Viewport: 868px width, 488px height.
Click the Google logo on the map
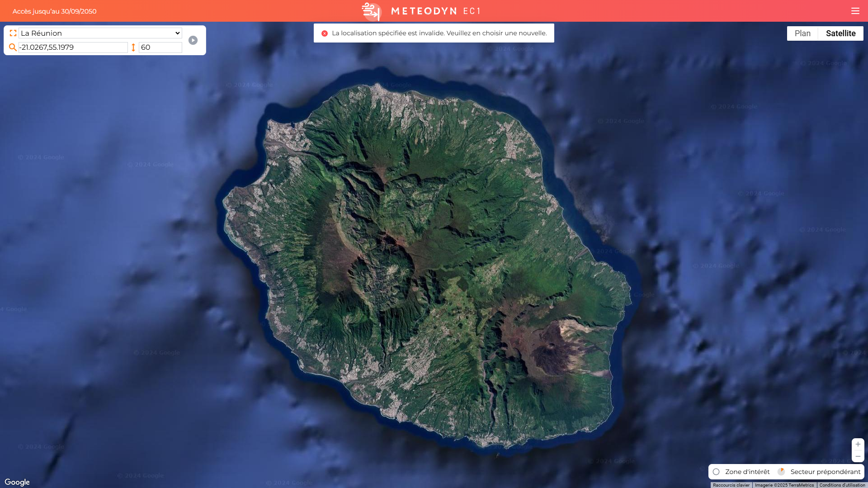click(17, 482)
